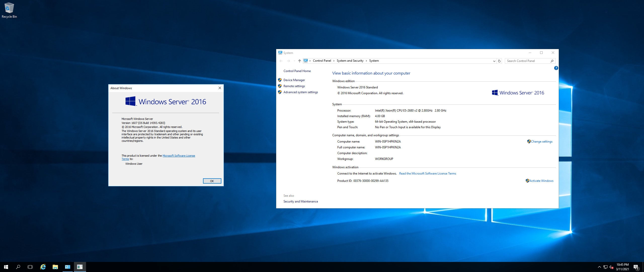The height and width of the screenshot is (272, 644).
Task: Click the search magnifier in Control Panel
Action: (x=552, y=61)
